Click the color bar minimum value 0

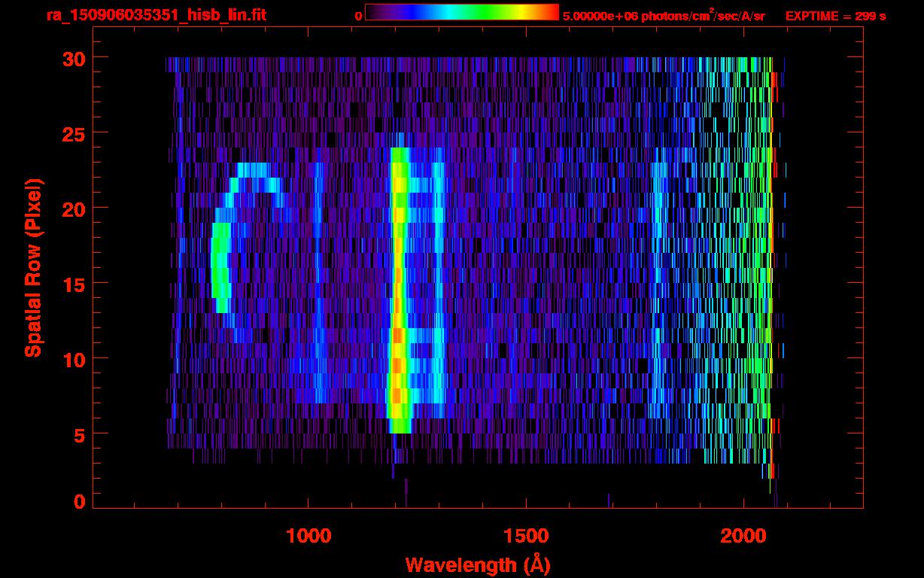(358, 16)
